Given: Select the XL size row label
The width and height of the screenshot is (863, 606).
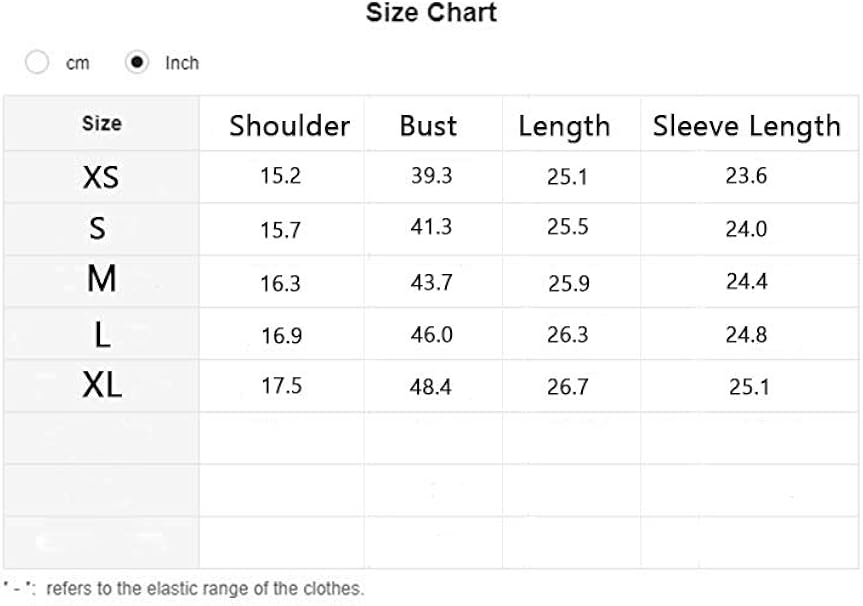Looking at the screenshot, I should 102,386.
